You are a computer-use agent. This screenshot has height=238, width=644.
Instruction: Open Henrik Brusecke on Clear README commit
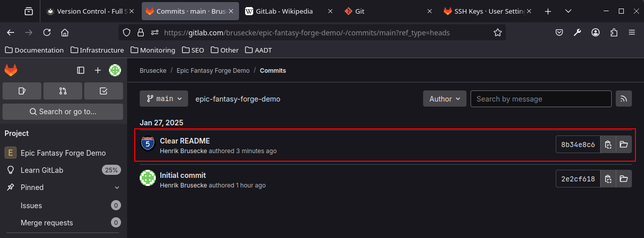pyautogui.click(x=184, y=151)
